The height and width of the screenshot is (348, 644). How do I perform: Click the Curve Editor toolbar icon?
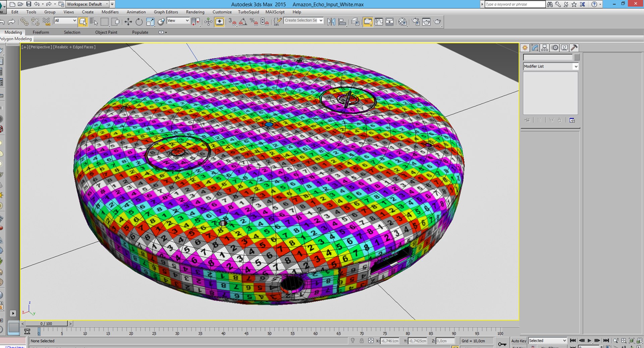pos(379,22)
